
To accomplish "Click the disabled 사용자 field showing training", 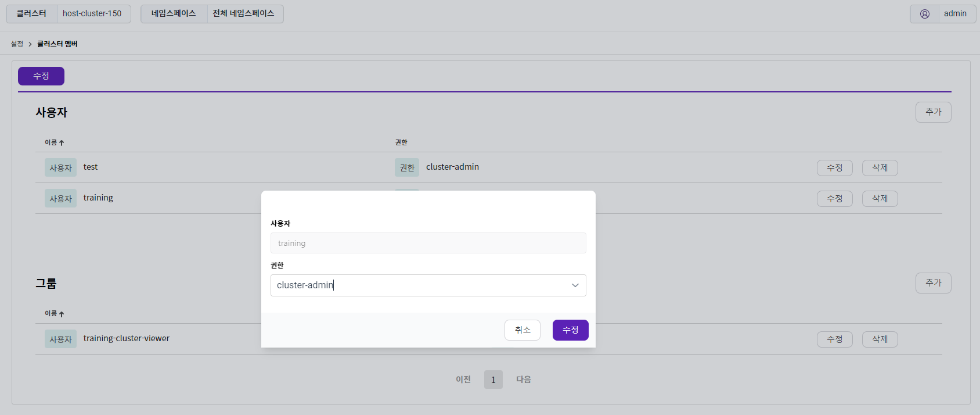I will point(428,243).
